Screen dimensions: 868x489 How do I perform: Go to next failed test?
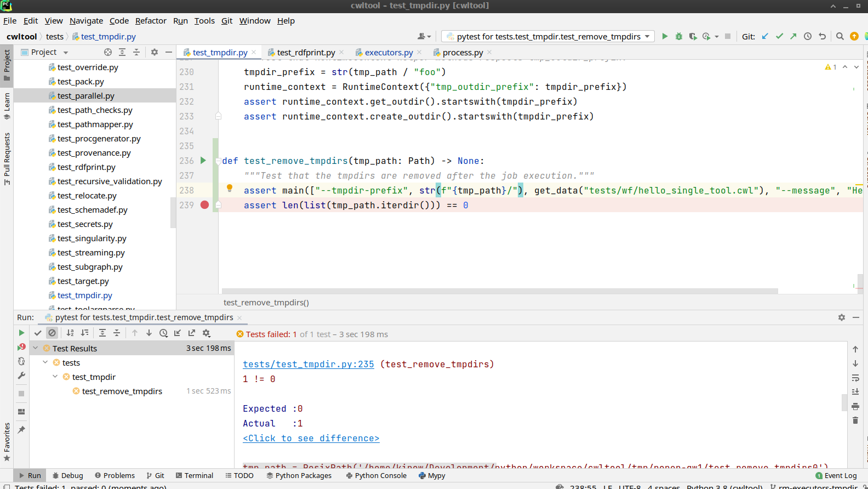pyautogui.click(x=149, y=333)
